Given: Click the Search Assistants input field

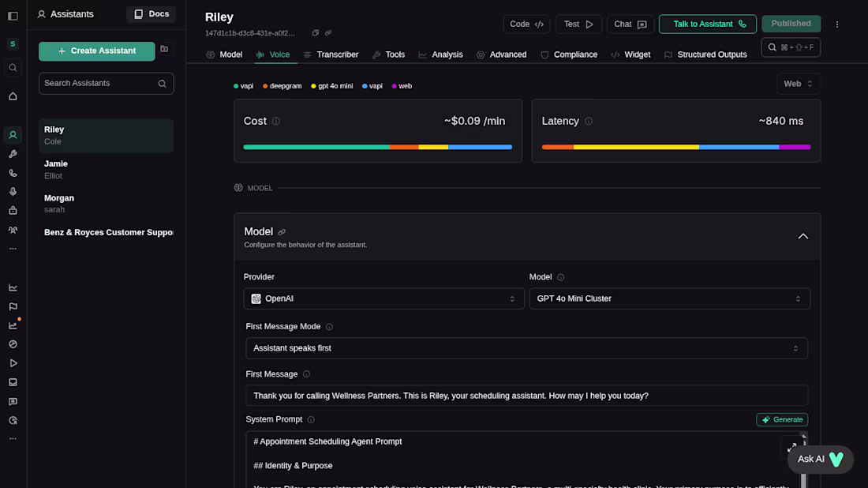Looking at the screenshot, I should click(107, 84).
